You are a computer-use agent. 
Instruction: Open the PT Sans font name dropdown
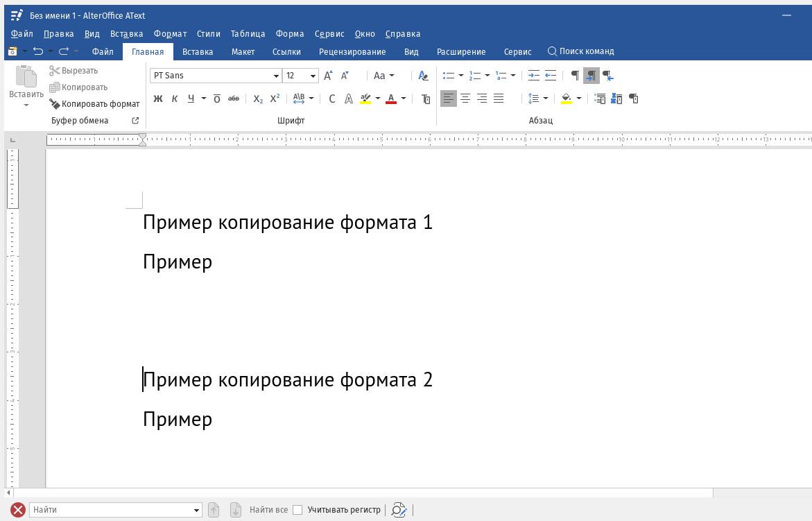tap(276, 76)
